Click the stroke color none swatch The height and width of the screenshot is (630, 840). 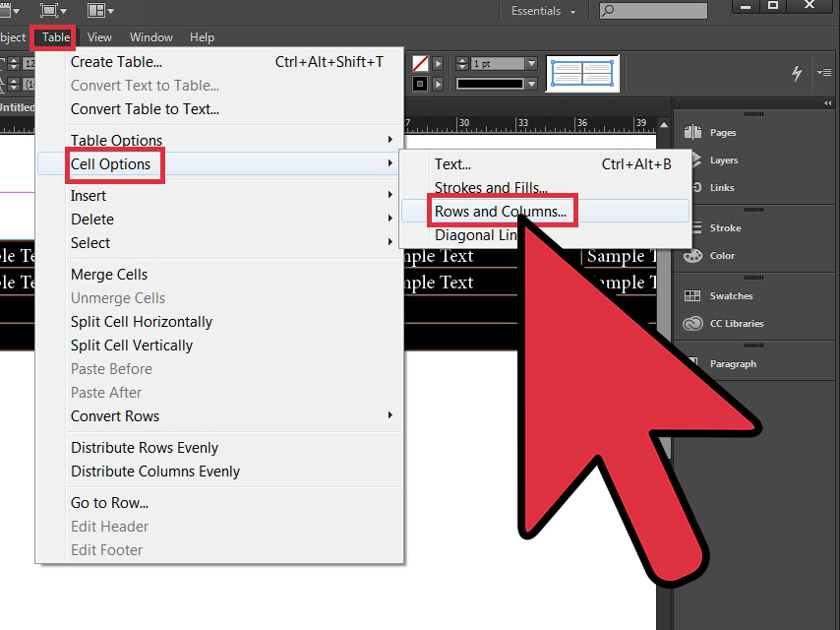coord(420,64)
